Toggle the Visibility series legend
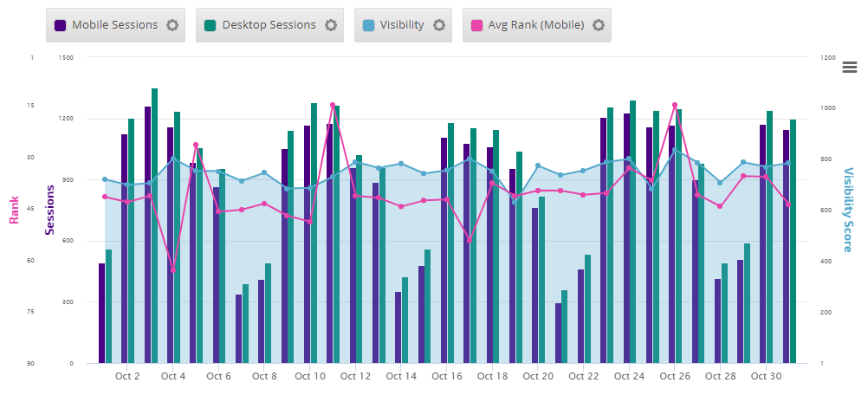The image size is (868, 402). (402, 25)
